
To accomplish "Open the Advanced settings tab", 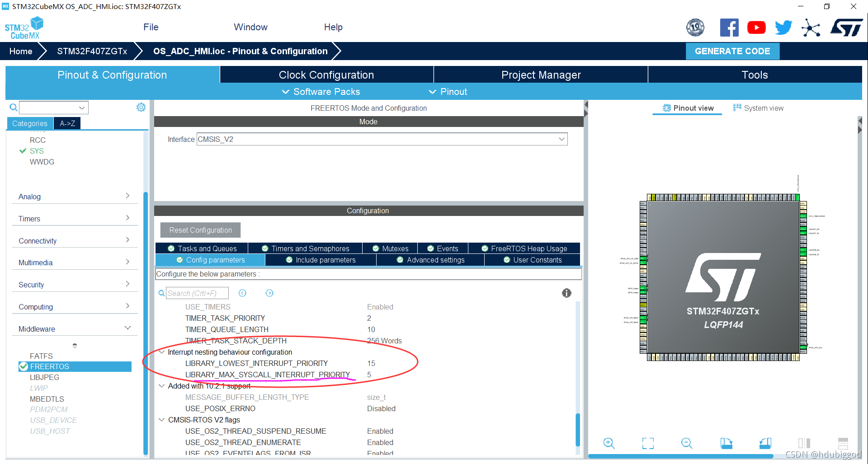I will coord(430,260).
